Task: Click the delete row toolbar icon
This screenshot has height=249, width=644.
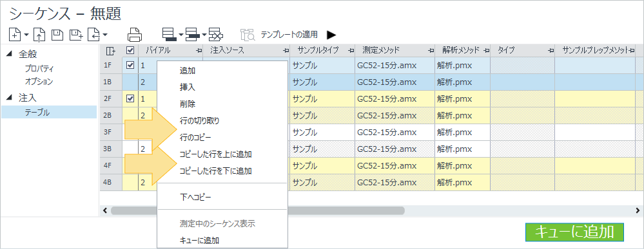Action: [x=215, y=35]
